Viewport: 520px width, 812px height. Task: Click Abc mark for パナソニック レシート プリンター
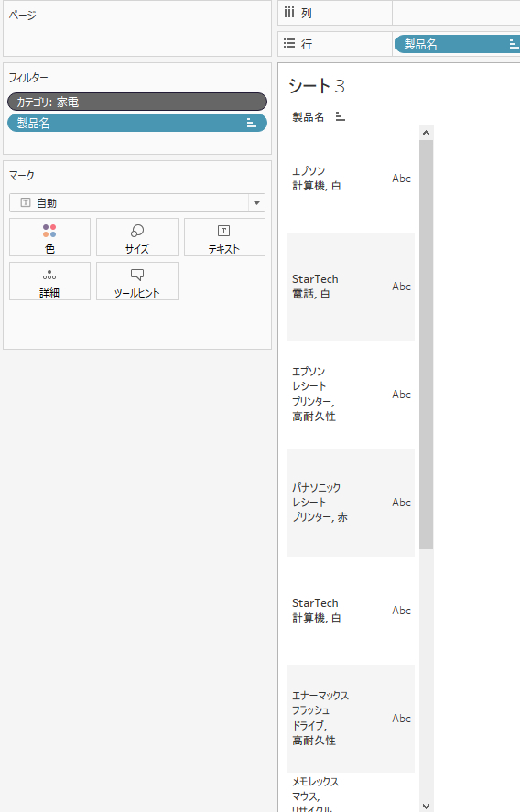pyautogui.click(x=401, y=503)
